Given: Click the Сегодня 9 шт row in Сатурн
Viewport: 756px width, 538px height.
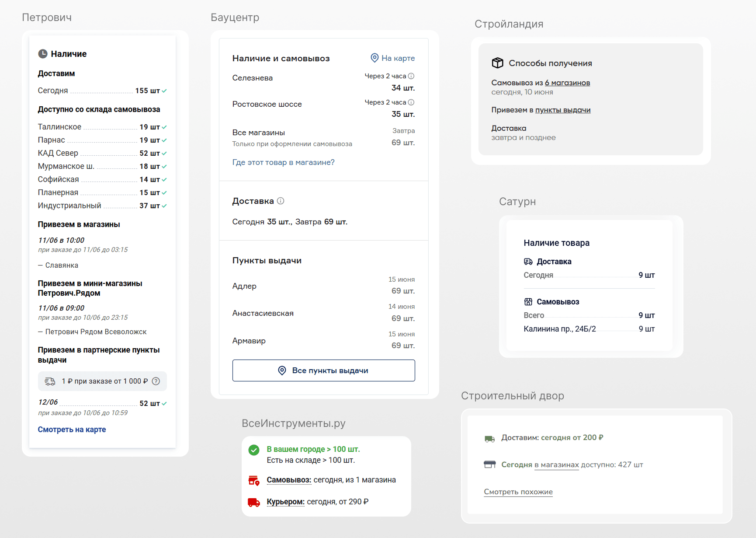Looking at the screenshot, I should (x=589, y=275).
